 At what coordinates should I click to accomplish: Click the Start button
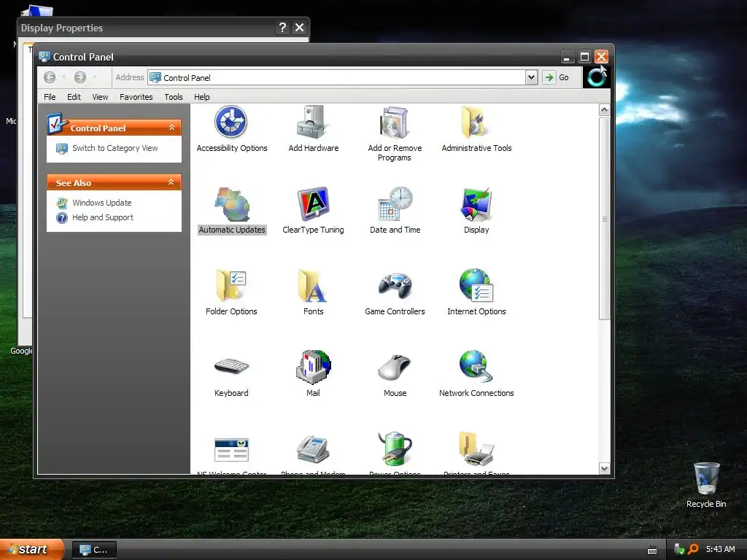pyautogui.click(x=31, y=549)
